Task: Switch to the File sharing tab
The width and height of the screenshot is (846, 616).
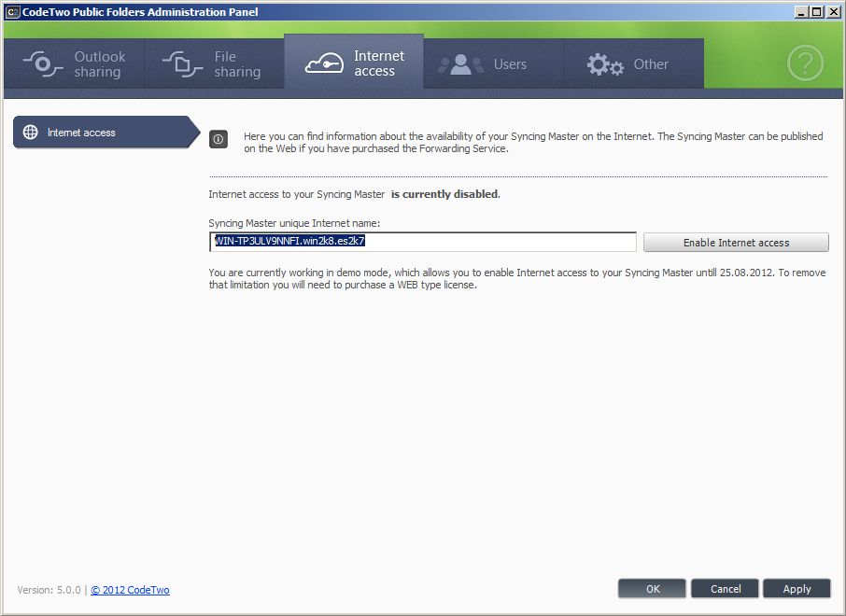Action: 214,63
